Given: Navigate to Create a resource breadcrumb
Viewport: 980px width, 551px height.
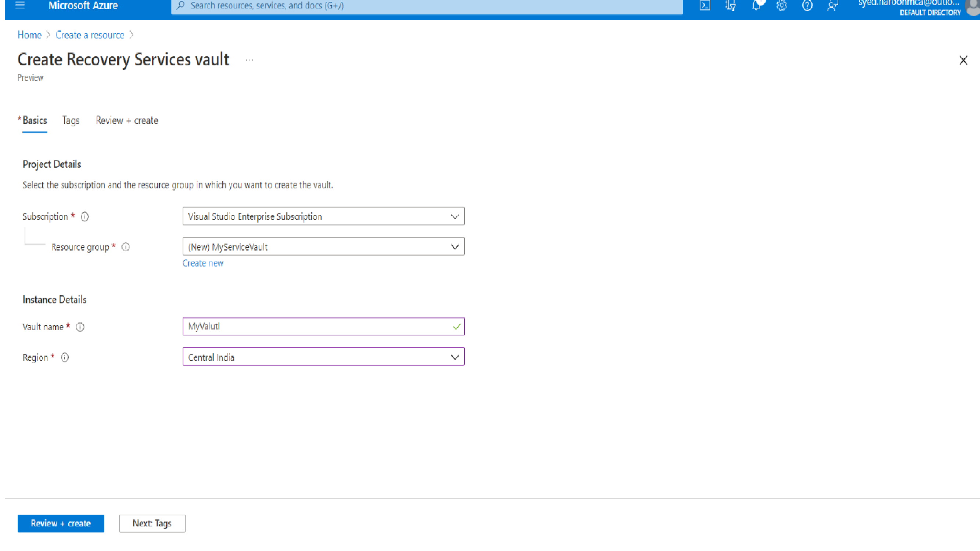Looking at the screenshot, I should click(x=90, y=35).
